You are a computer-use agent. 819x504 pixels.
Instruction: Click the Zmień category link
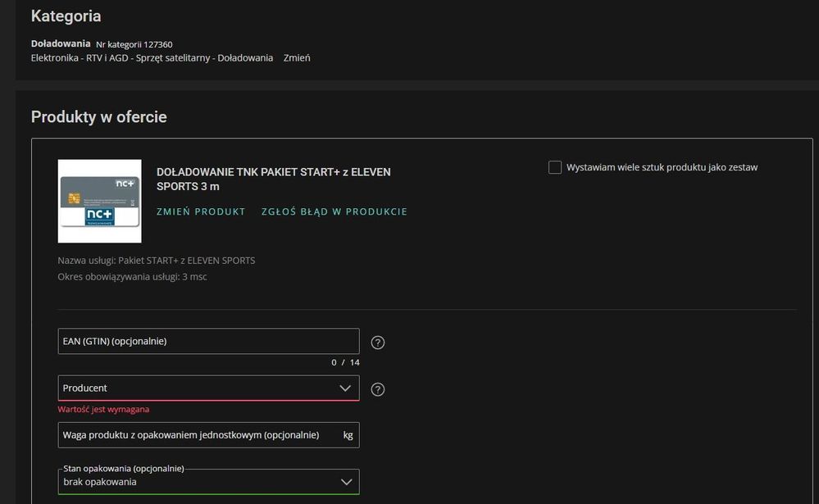(x=297, y=58)
